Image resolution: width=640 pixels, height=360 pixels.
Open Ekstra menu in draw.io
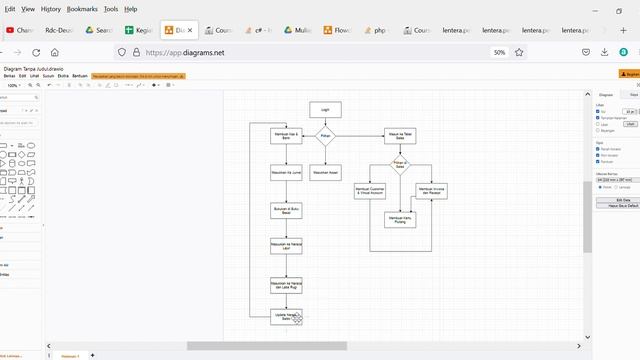pos(63,76)
